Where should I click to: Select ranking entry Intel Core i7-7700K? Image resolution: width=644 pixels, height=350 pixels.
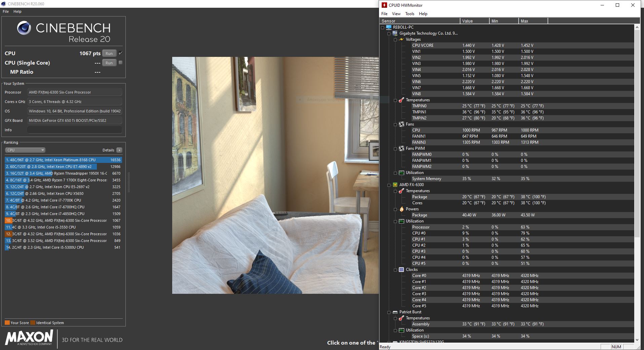coord(63,200)
